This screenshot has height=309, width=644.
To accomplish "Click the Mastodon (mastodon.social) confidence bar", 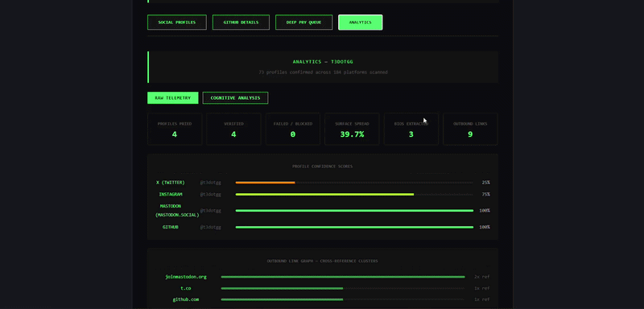I will coord(354,211).
